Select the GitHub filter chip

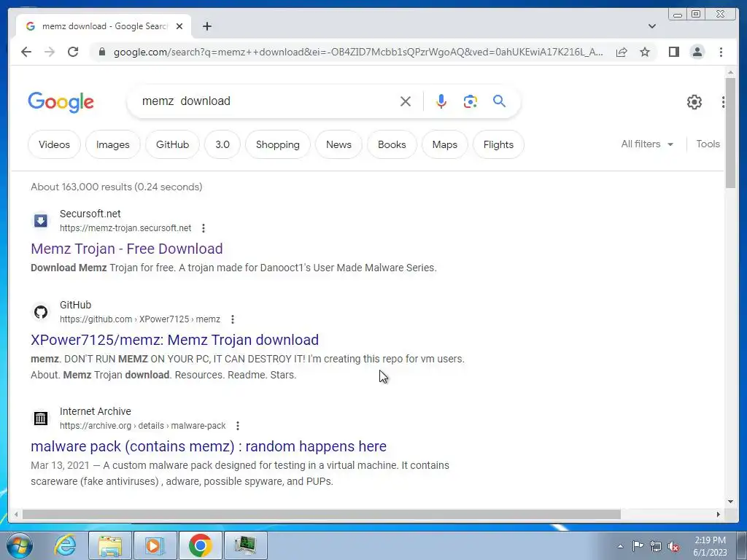point(172,144)
